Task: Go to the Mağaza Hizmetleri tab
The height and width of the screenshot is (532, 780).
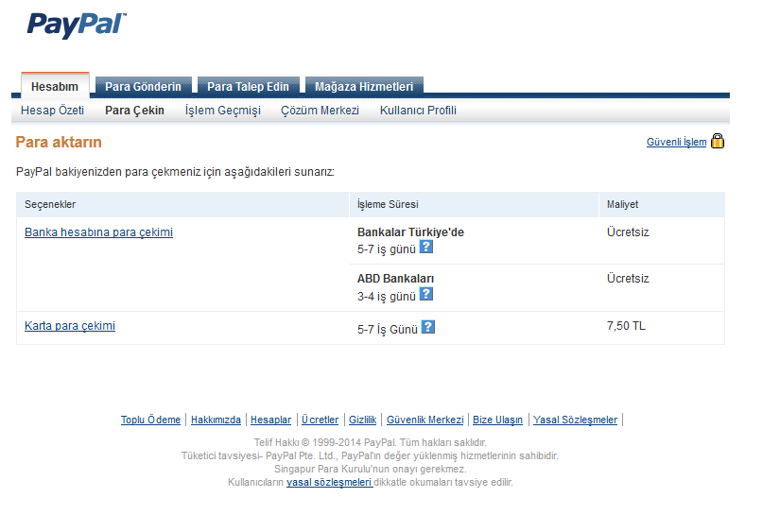Action: point(364,86)
